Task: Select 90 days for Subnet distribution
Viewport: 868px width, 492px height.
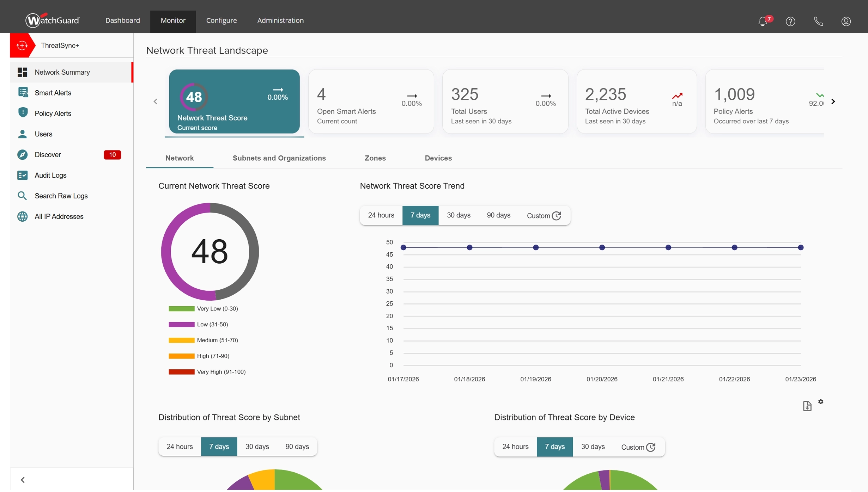Action: (297, 447)
